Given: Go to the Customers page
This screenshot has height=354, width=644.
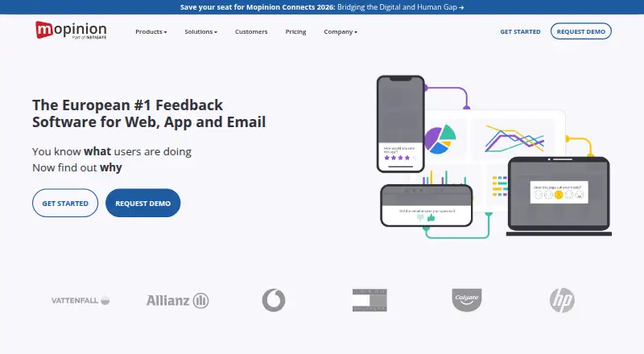Looking at the screenshot, I should point(251,31).
